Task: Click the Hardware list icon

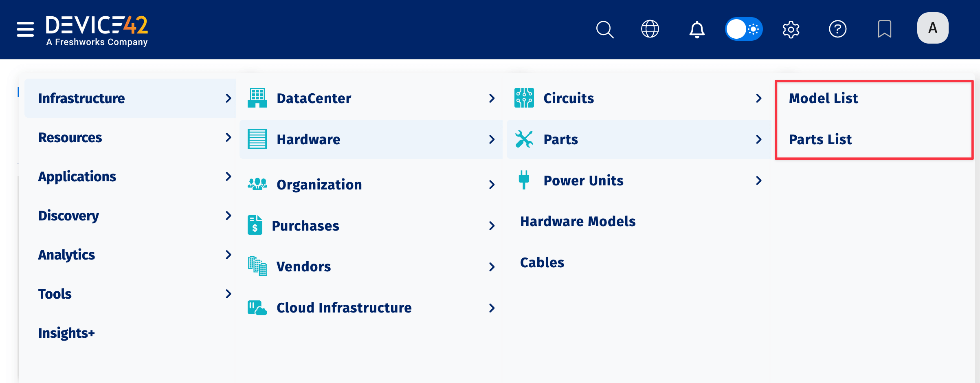Action: click(x=257, y=139)
